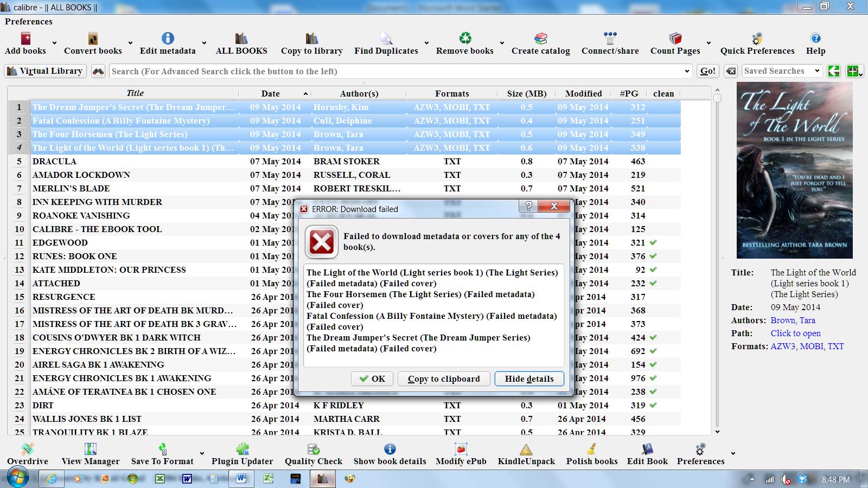Image resolution: width=868 pixels, height=488 pixels.
Task: Open the Modify ePub tool
Action: coord(461,449)
